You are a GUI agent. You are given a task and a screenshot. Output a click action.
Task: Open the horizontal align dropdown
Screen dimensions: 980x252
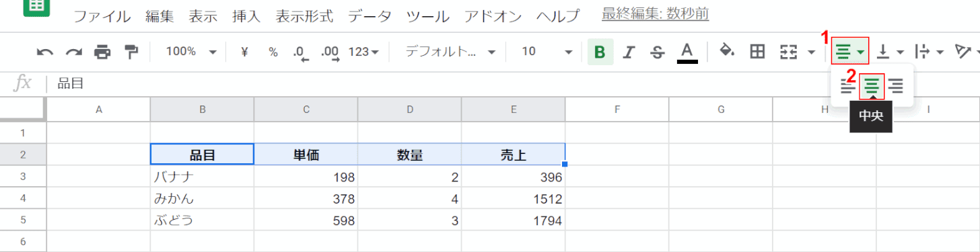pyautogui.click(x=850, y=51)
